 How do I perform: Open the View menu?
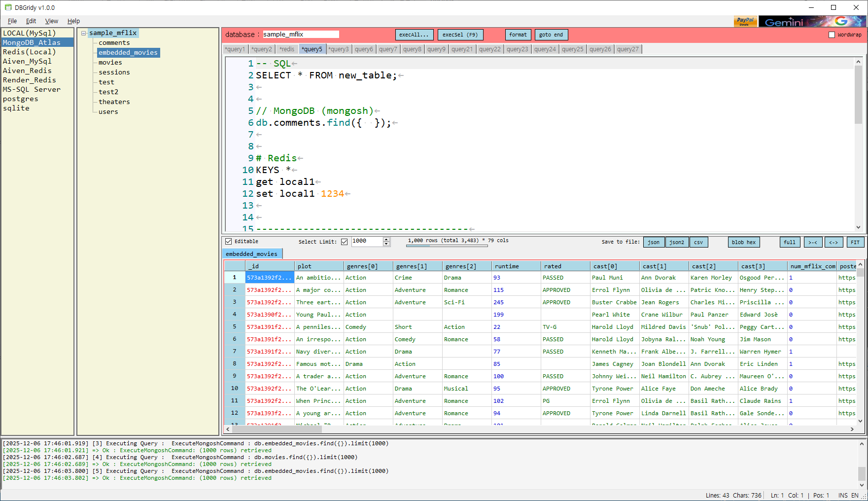[51, 21]
